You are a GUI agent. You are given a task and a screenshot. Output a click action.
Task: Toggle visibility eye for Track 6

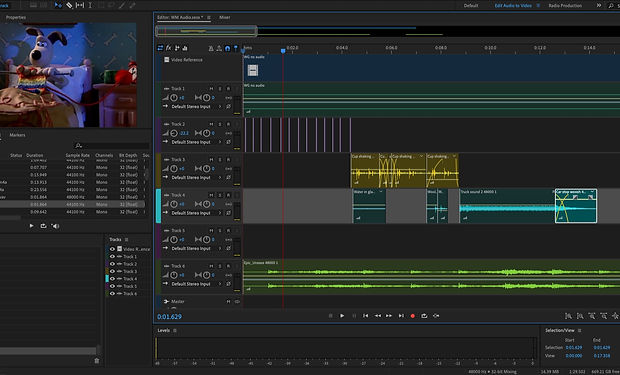112,294
